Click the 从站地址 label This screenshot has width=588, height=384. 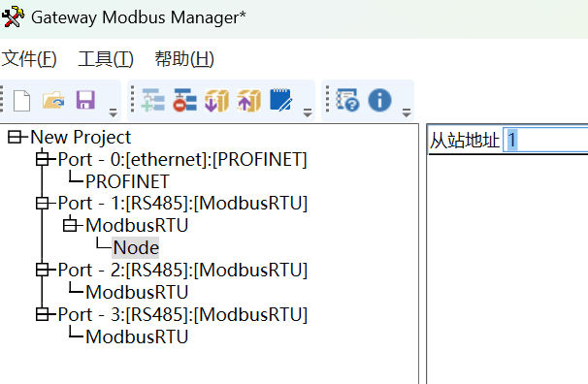pyautogui.click(x=464, y=141)
